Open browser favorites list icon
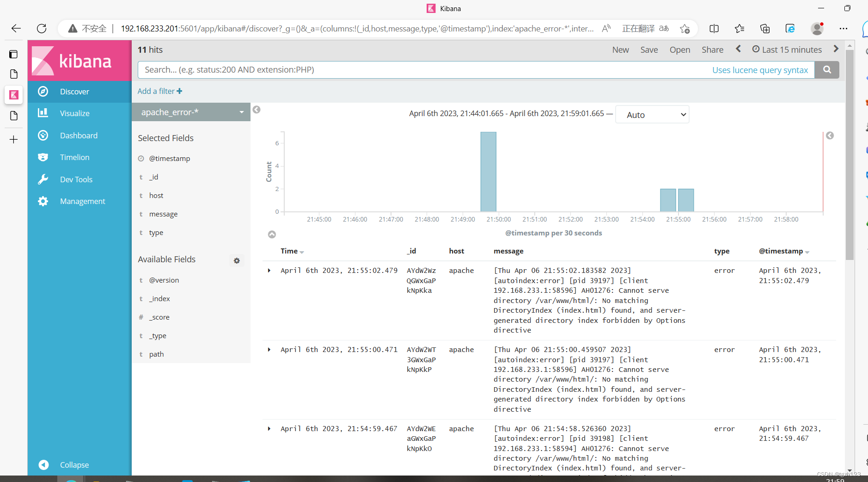868x482 pixels. pyautogui.click(x=740, y=29)
